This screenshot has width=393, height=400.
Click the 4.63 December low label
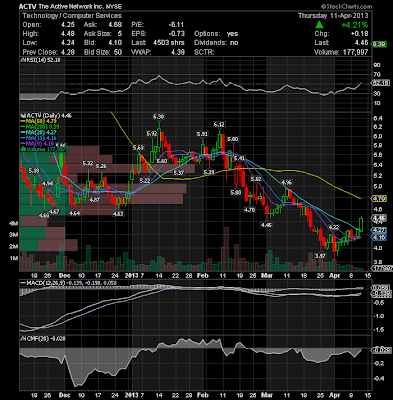118,214
